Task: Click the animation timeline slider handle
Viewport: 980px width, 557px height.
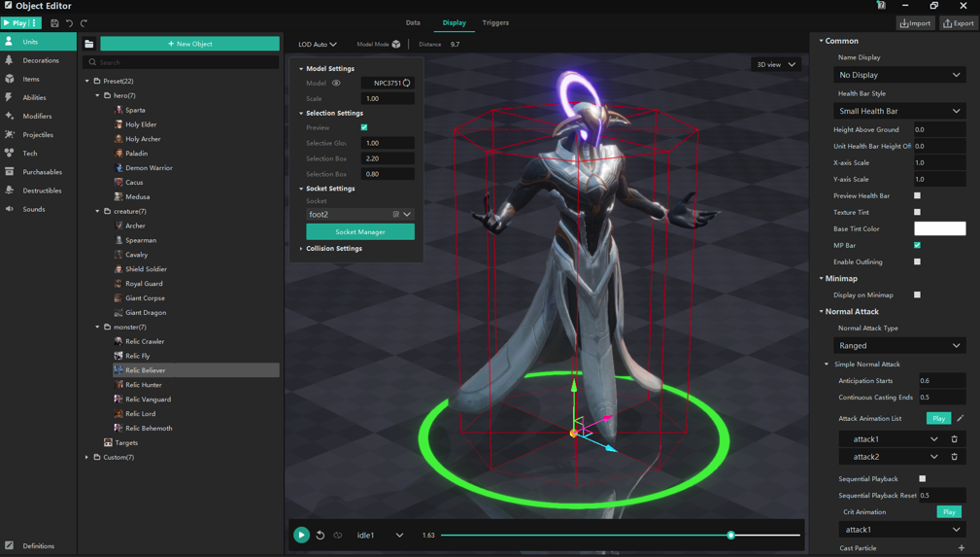Action: [730, 535]
